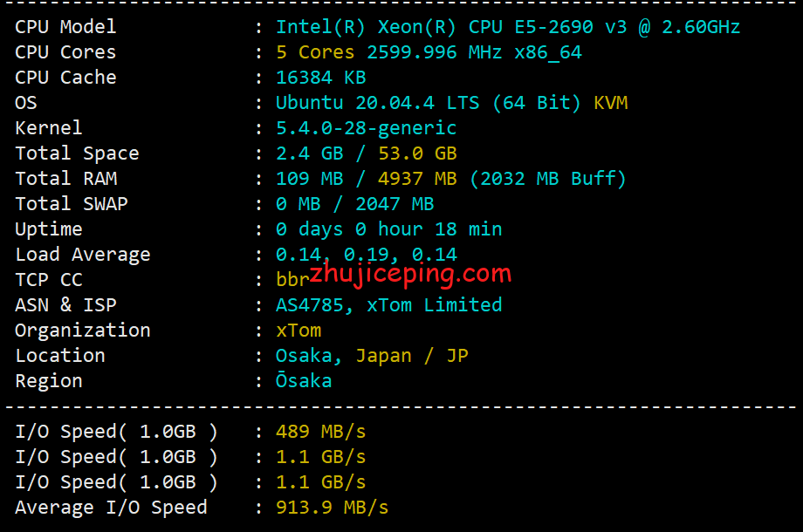This screenshot has width=803, height=532.
Task: Click the Intel Xeon E5-2690 CPU model value
Action: [507, 27]
